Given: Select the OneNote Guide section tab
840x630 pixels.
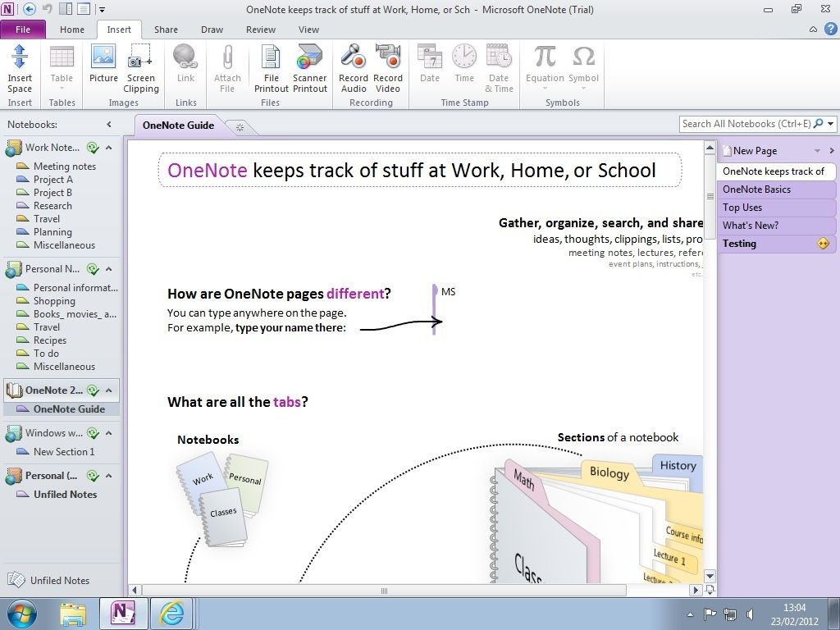Looking at the screenshot, I should (x=178, y=126).
